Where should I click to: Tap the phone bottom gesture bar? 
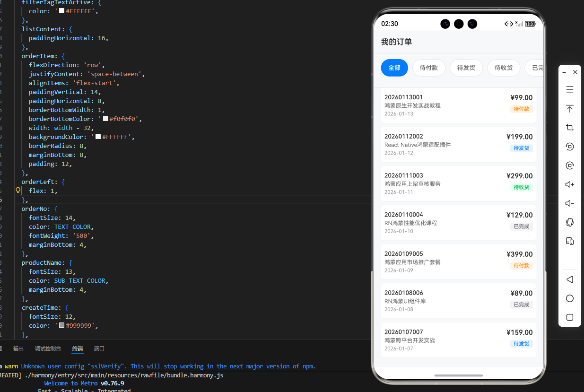pos(458,375)
